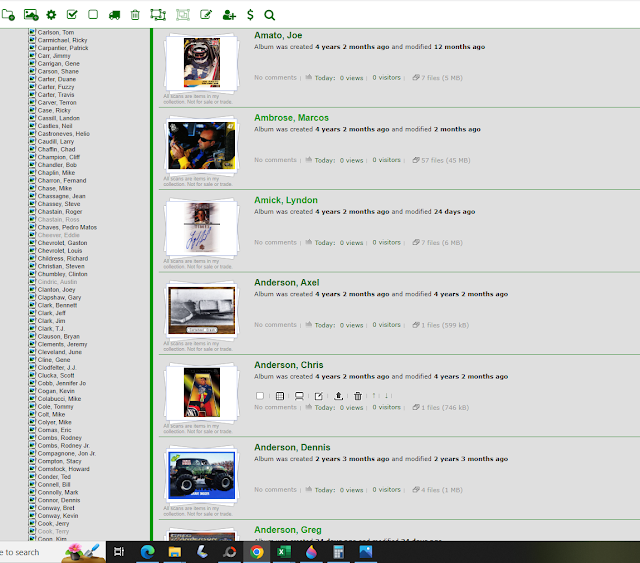Viewport: 640px width, 563px height.
Task: Open the Anderson, Axel album title
Action: pos(287,283)
